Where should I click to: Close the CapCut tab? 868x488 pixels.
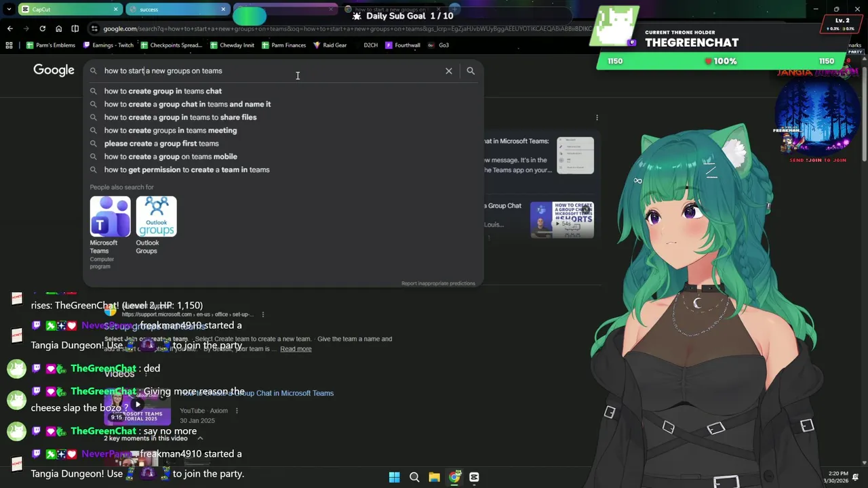click(x=116, y=9)
